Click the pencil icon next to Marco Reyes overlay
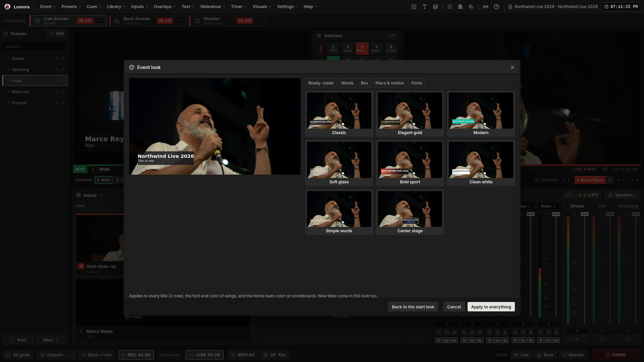This screenshot has width=644, height=362. [610, 180]
